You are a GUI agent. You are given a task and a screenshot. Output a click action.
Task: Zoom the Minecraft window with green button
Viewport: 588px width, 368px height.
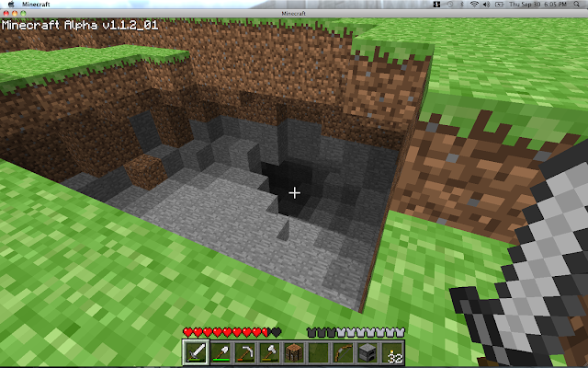click(23, 13)
